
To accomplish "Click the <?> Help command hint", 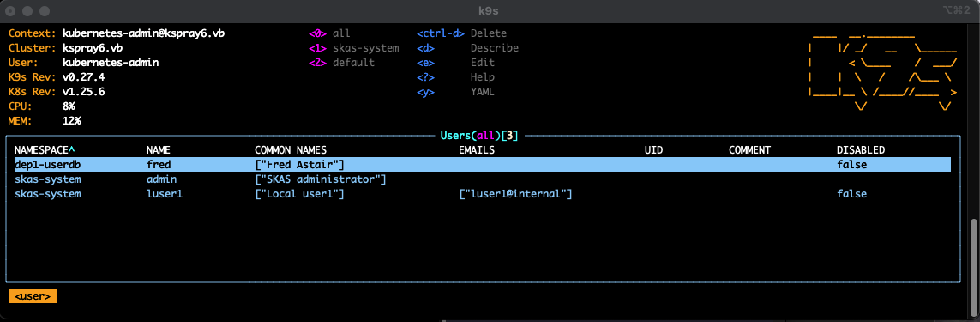I will [x=455, y=77].
